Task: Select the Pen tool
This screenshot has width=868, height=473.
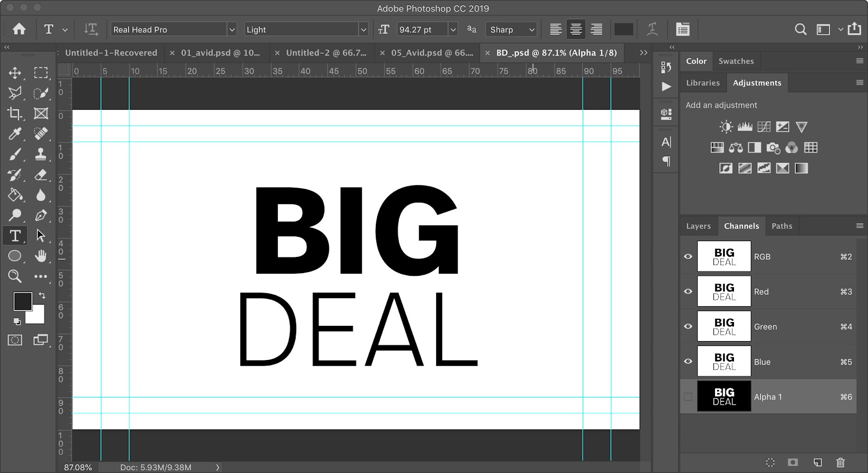Action: tap(41, 215)
